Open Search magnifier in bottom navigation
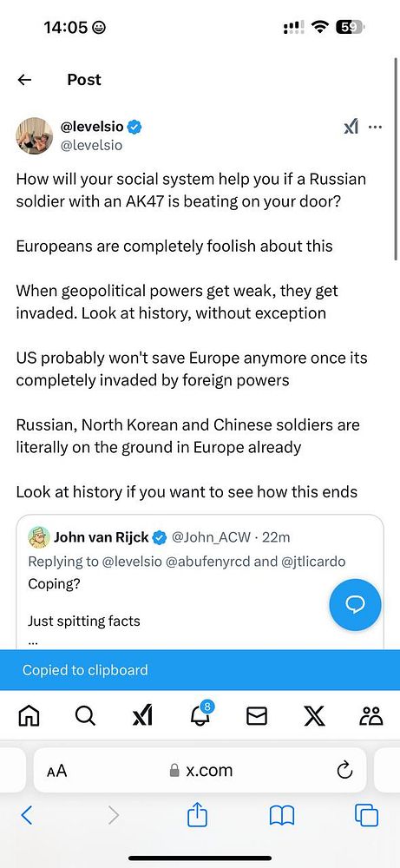The height and width of the screenshot is (868, 400). (x=85, y=716)
